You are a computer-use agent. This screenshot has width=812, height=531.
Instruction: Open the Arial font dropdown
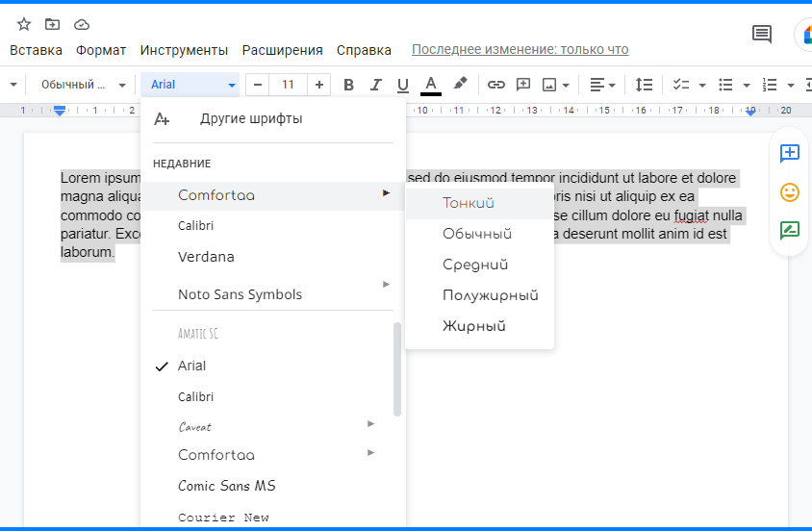190,85
